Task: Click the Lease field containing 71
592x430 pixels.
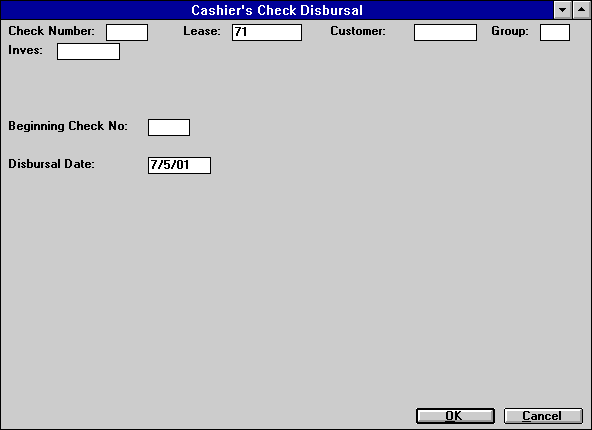Action: pos(267,32)
